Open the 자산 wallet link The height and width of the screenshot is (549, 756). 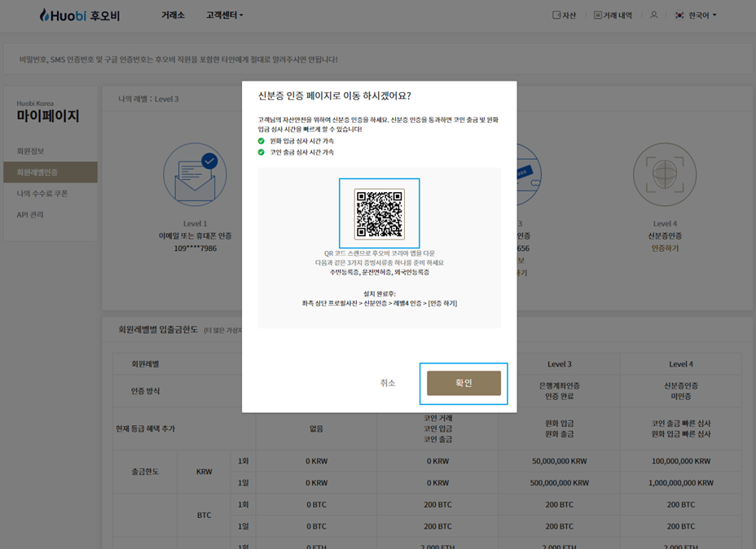(x=564, y=15)
